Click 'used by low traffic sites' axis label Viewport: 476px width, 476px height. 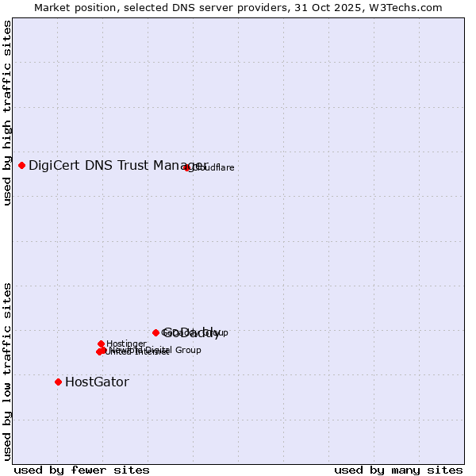coord(7,370)
